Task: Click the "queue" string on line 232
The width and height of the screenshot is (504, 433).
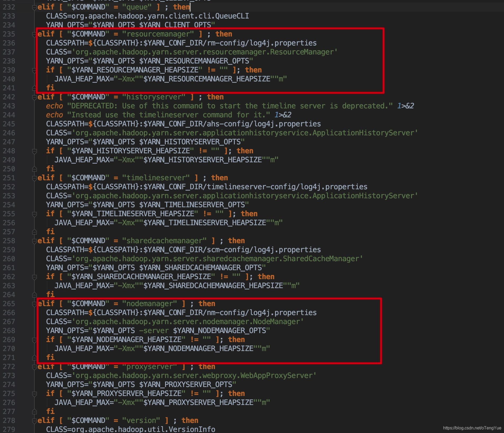Action: click(x=137, y=7)
